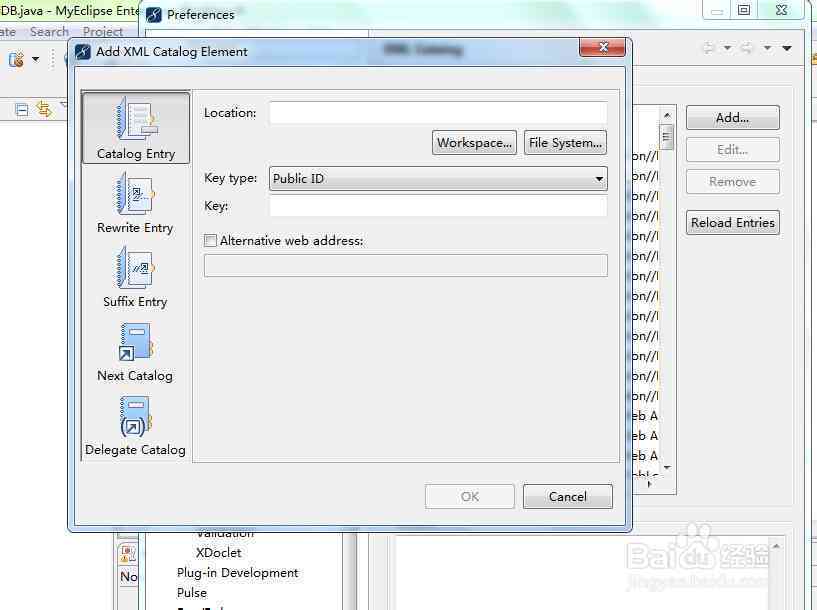Screen dimensions: 817x610
Task: Open the back history dropdown in Preferences
Action: pyautogui.click(x=727, y=48)
